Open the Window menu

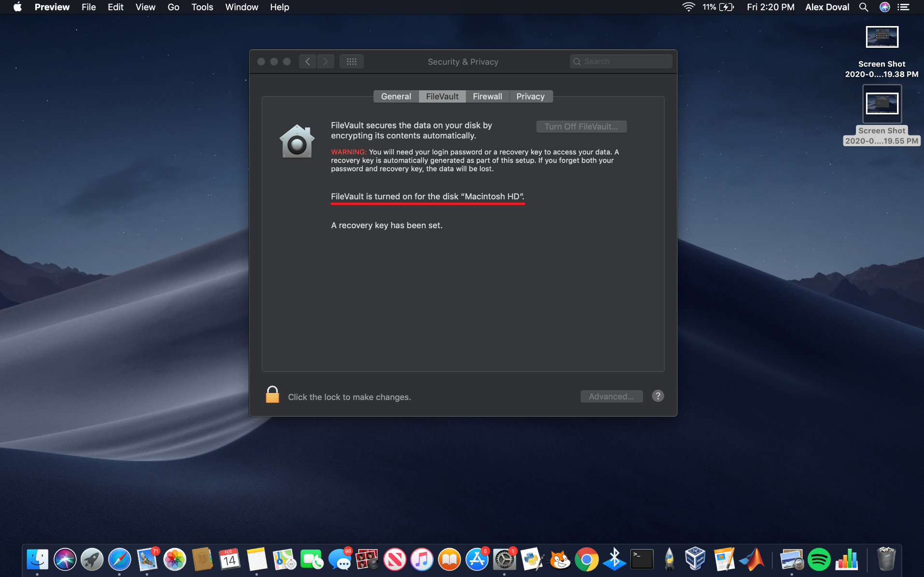(241, 7)
